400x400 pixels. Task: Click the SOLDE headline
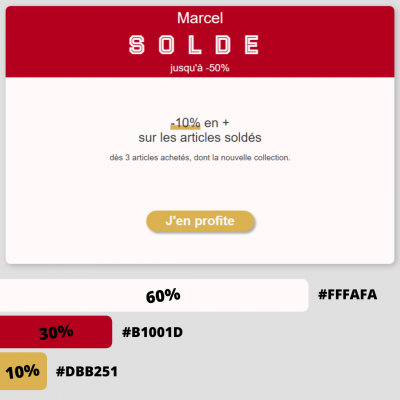[194, 45]
